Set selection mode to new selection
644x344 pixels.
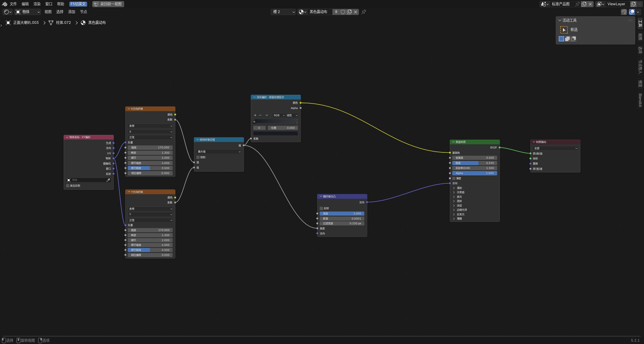tap(561, 39)
